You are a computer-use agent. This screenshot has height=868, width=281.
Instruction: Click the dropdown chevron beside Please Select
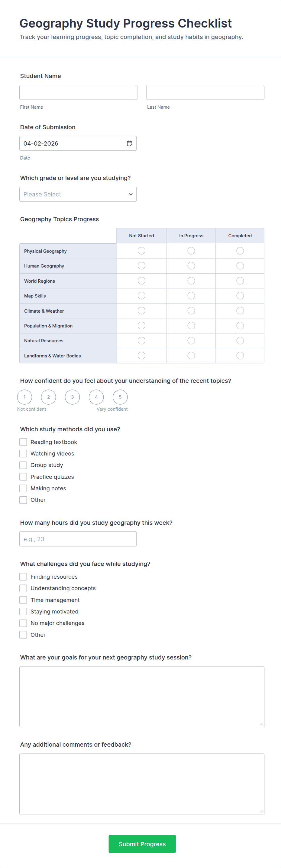click(x=131, y=194)
